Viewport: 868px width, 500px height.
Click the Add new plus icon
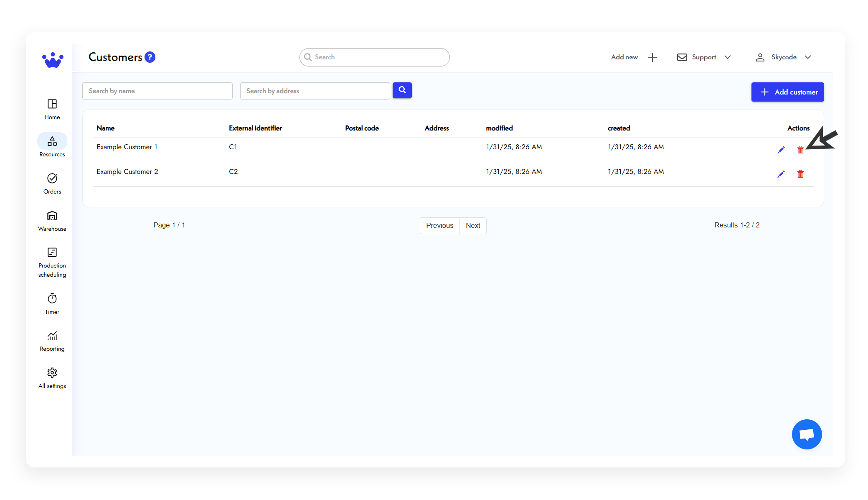[652, 57]
